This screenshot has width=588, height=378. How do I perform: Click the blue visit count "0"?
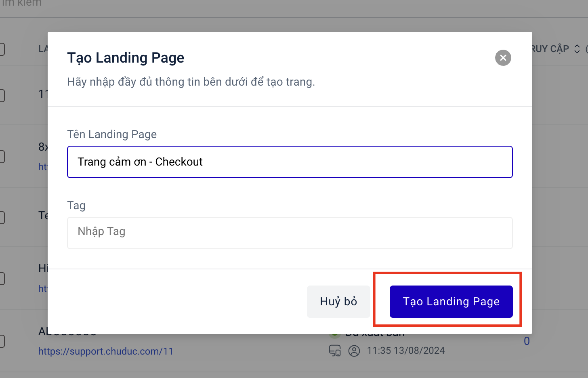tap(527, 341)
